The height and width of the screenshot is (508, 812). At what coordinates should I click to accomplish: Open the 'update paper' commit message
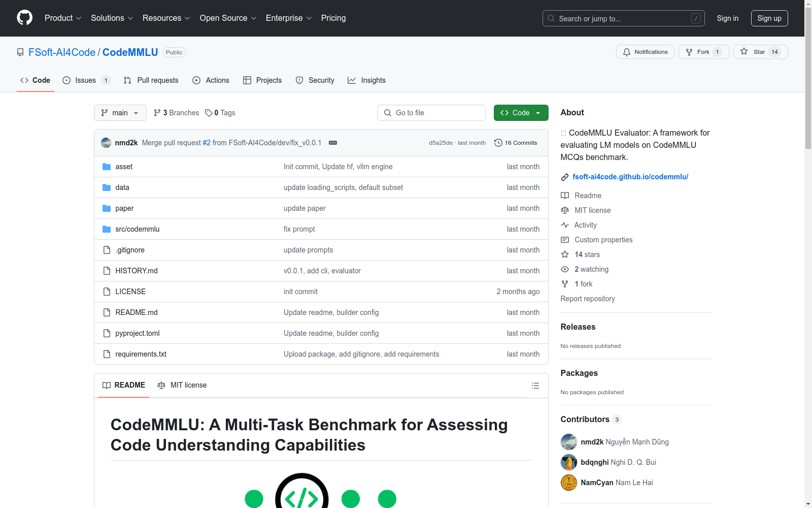(304, 208)
